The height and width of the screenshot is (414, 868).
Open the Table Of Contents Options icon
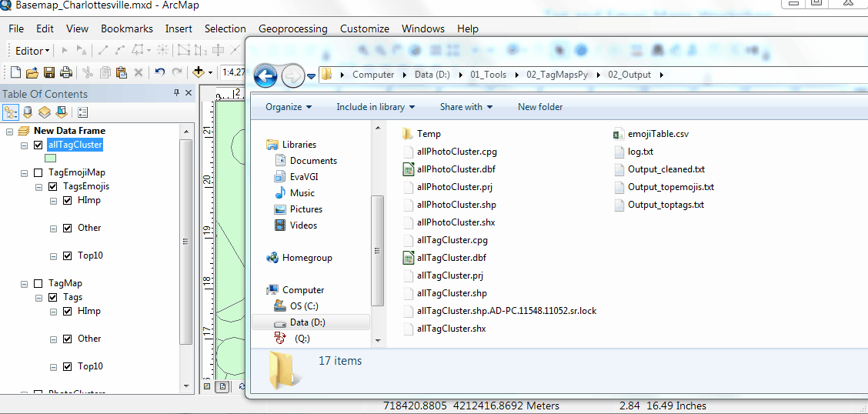tap(83, 112)
